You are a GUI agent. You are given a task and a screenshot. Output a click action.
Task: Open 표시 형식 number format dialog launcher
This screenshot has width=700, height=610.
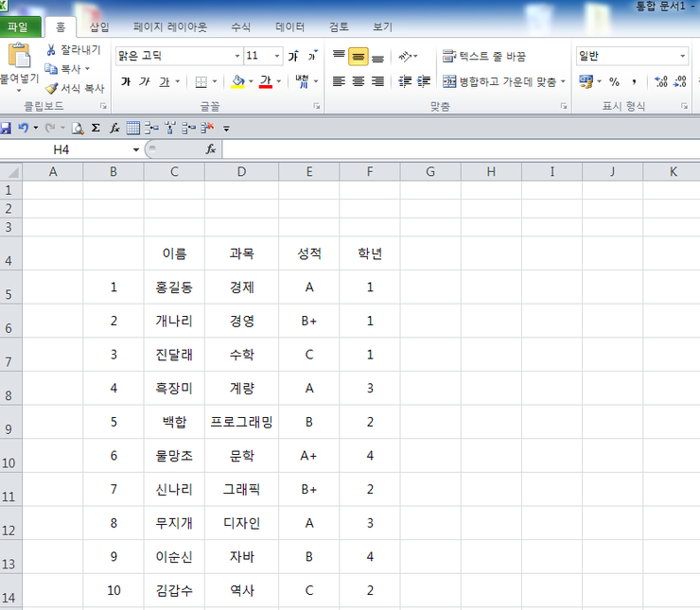[684, 106]
